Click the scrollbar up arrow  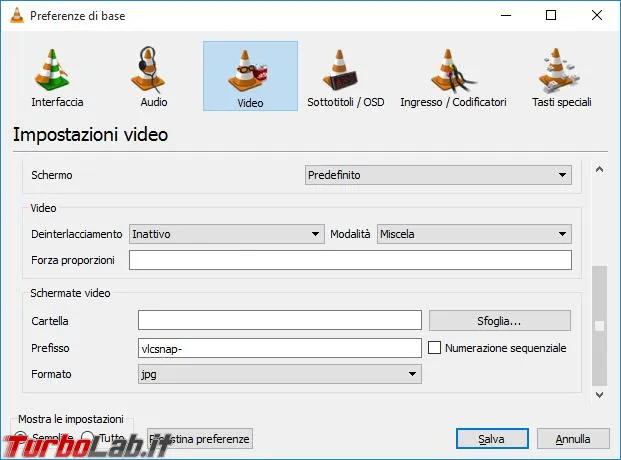point(600,170)
